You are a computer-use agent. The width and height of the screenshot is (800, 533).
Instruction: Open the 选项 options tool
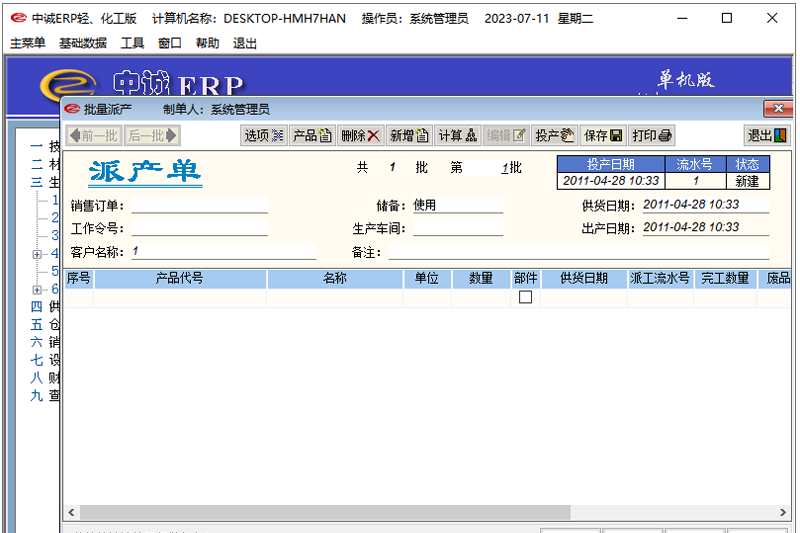[x=264, y=136]
